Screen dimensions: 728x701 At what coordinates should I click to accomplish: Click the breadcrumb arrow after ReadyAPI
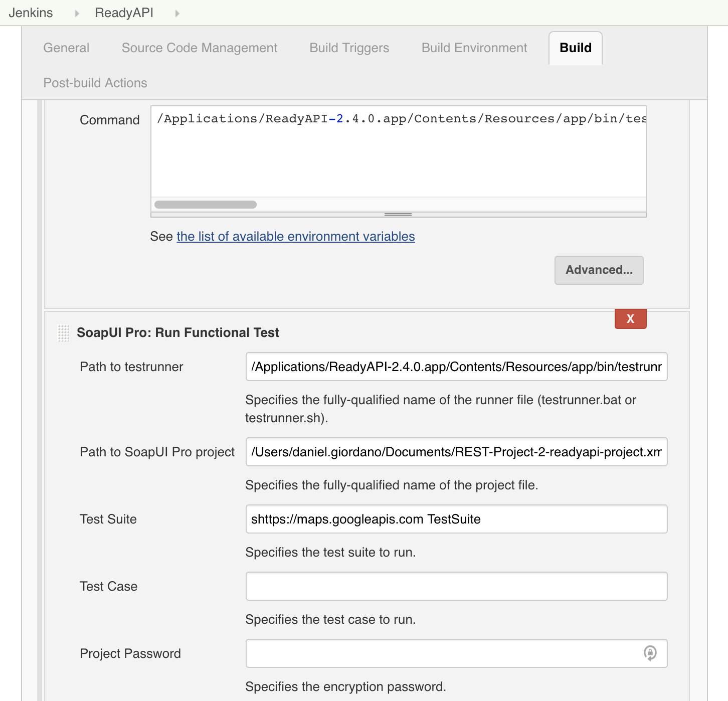(178, 13)
